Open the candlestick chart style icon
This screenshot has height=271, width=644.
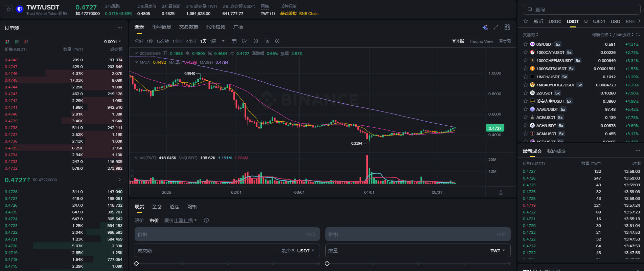click(256, 41)
